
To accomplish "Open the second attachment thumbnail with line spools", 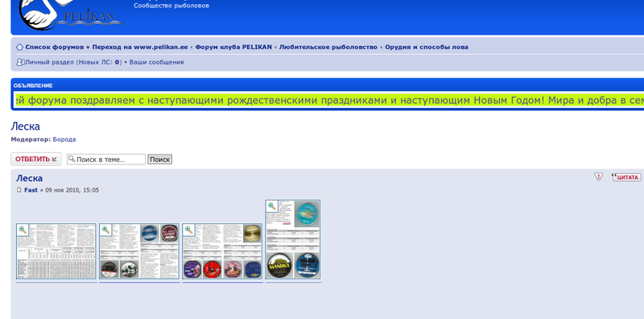I will [139, 251].
